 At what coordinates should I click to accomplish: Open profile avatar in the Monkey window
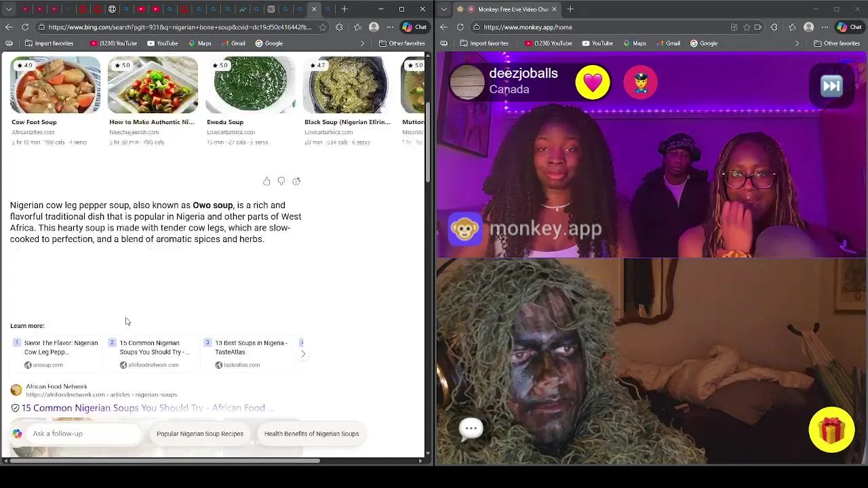tap(808, 27)
